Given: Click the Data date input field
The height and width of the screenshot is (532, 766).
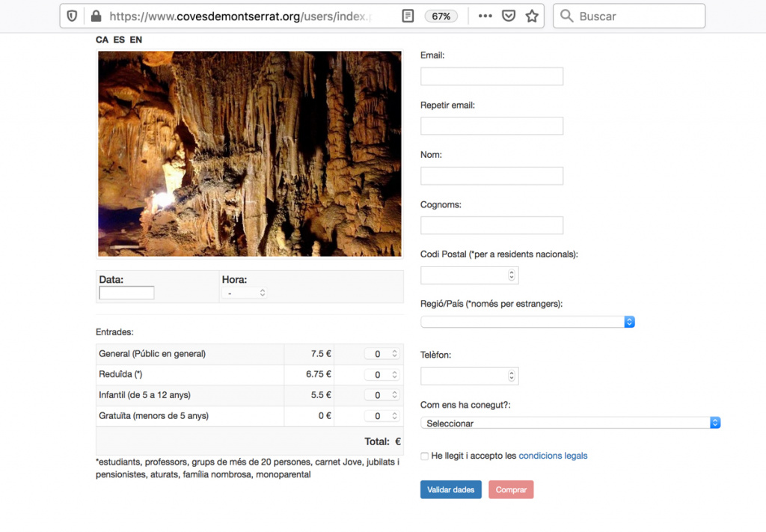Looking at the screenshot, I should (126, 293).
